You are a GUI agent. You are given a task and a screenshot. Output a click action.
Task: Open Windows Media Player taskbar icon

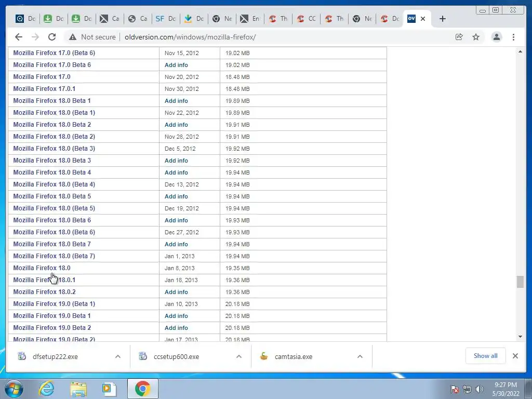coord(109,389)
